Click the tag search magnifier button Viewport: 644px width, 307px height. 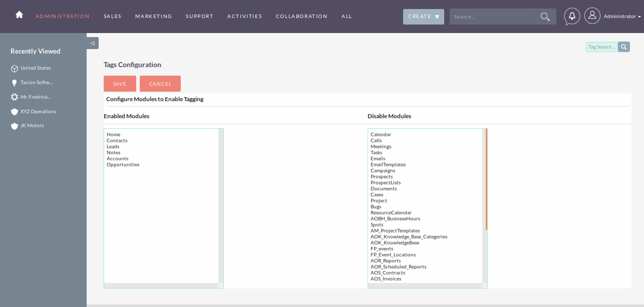623,47
